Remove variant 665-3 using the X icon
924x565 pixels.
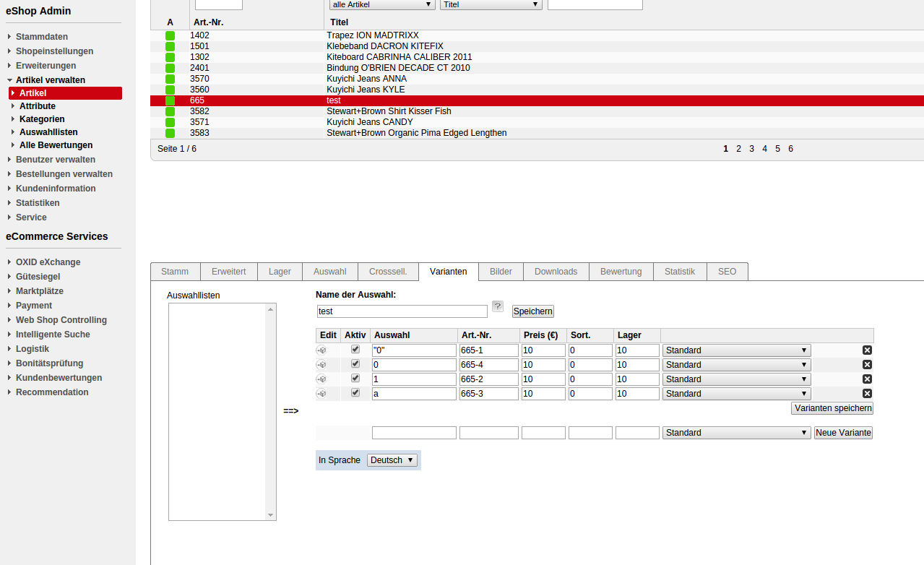[x=867, y=394]
